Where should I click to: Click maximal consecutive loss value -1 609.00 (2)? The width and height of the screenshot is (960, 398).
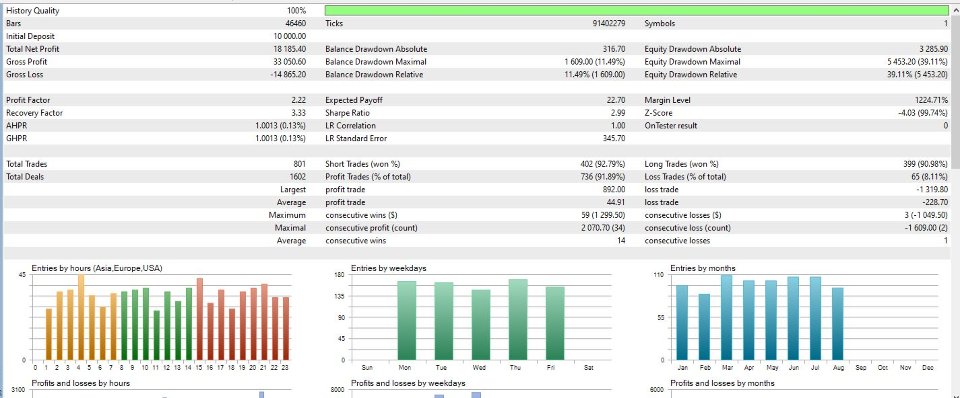pos(925,228)
